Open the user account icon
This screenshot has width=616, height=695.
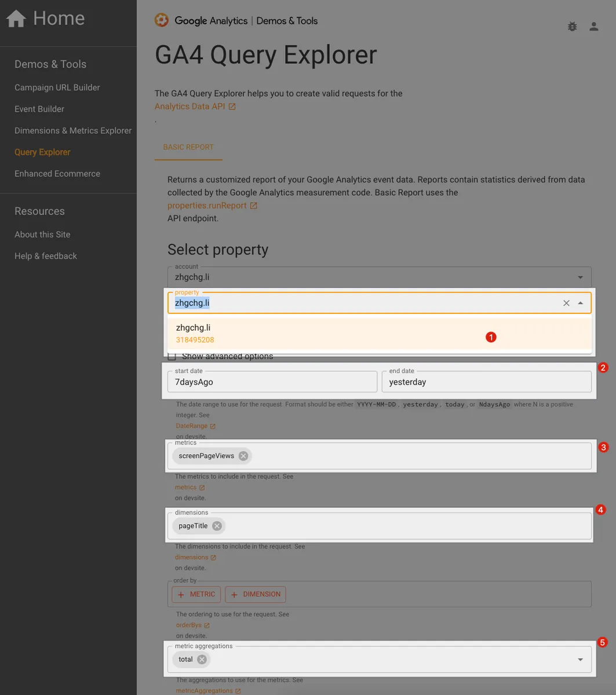tap(593, 27)
